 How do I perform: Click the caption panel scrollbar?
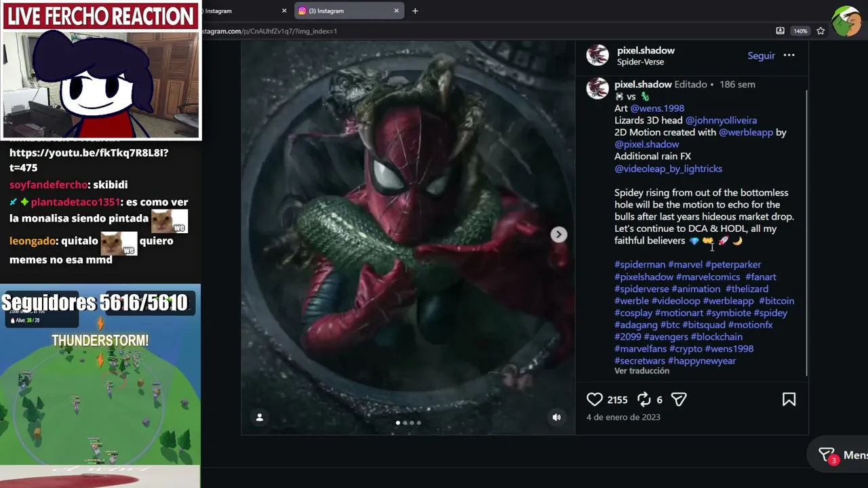tap(806, 233)
